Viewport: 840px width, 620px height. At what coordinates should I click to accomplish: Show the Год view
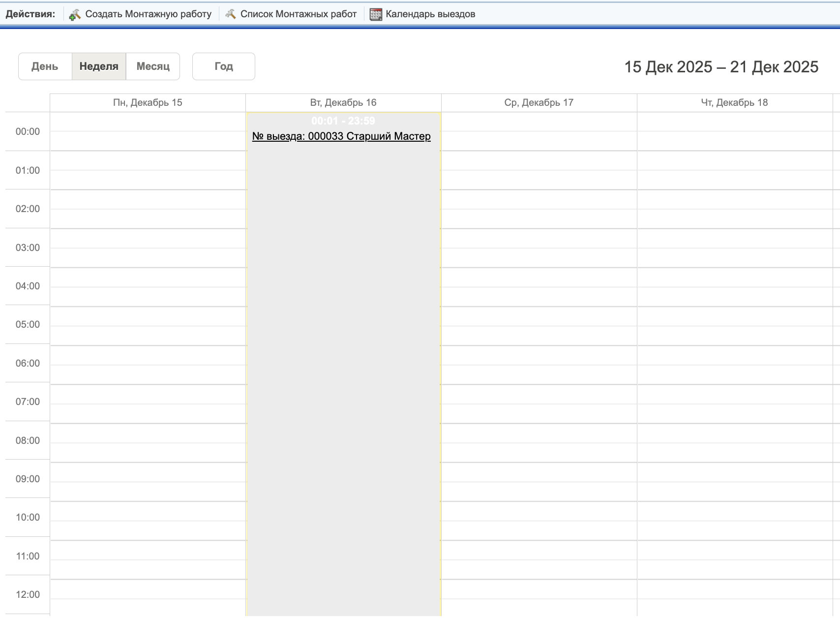[x=224, y=66]
